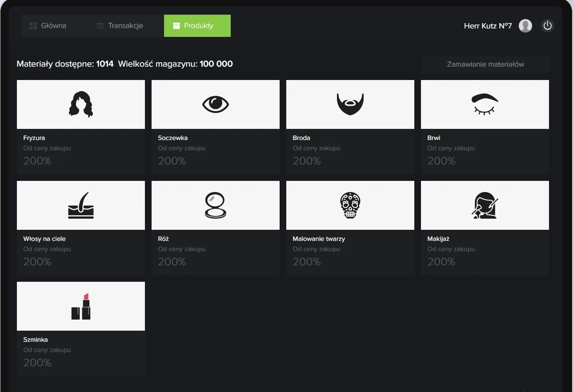Select the Szminka lipstick icon
Screen dimensions: 573x392
[x=80, y=306]
